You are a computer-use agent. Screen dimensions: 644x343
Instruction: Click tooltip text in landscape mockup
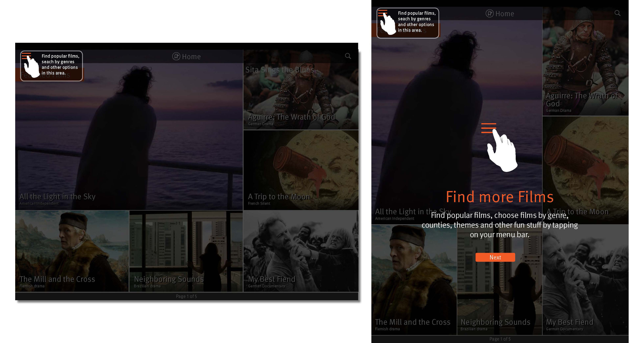click(61, 64)
